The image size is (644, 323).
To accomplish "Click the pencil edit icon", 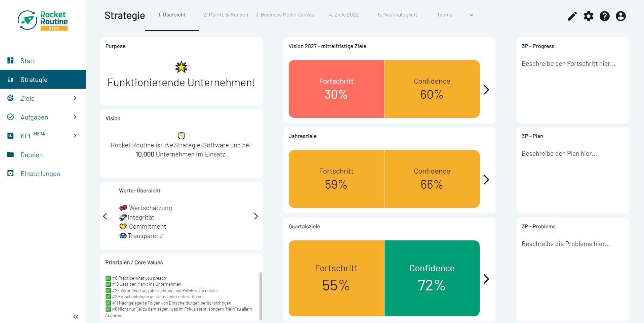I will click(x=572, y=16).
